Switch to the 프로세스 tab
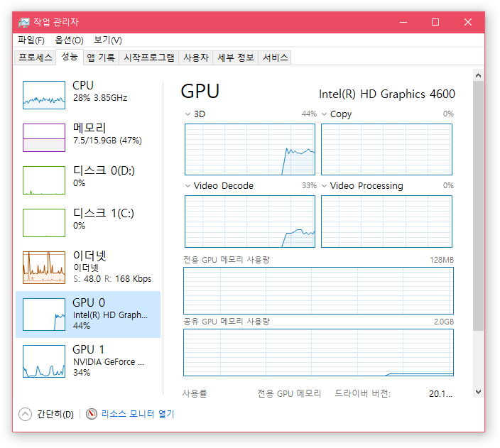 point(36,58)
